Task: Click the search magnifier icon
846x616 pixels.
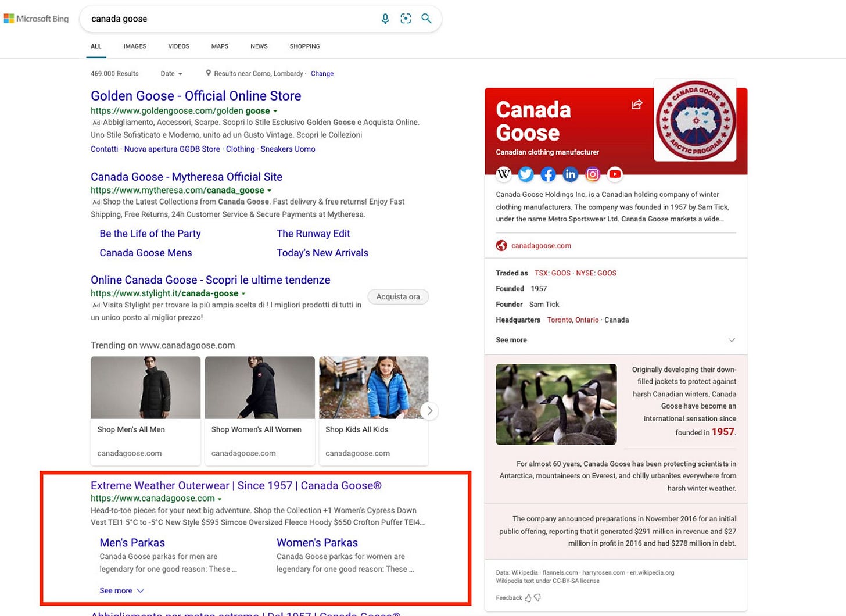Action: 426,19
